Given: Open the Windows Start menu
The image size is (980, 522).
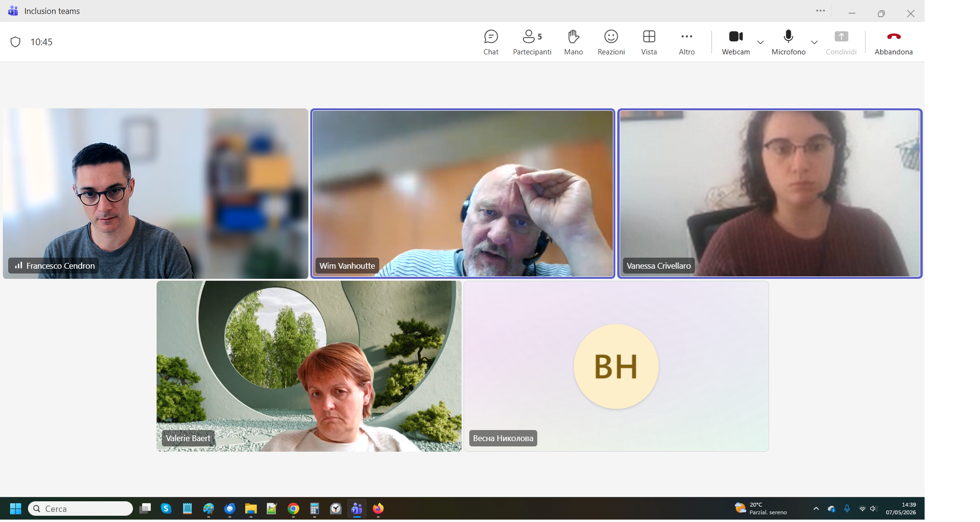Looking at the screenshot, I should click(x=15, y=509).
